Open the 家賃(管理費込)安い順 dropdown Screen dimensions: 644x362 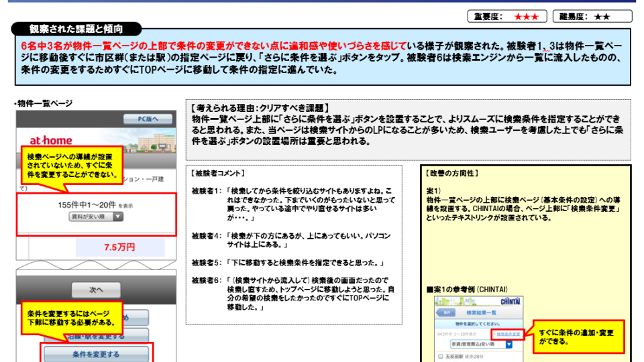tap(482, 345)
